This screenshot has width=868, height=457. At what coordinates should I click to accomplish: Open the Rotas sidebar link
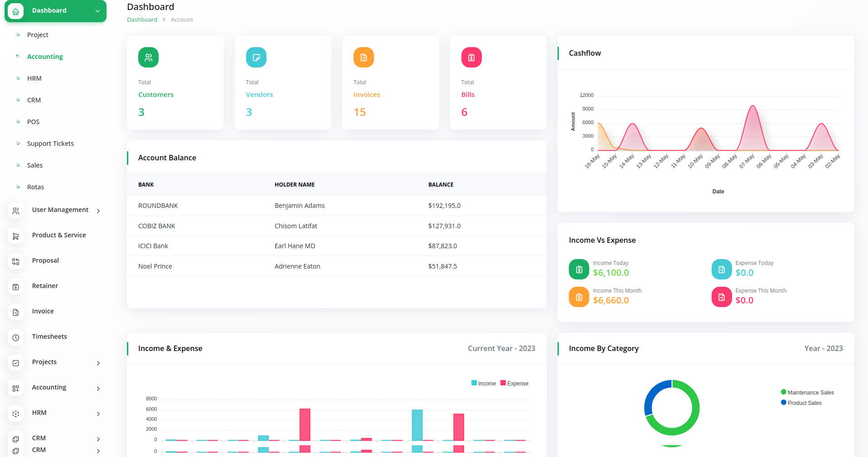coord(35,187)
